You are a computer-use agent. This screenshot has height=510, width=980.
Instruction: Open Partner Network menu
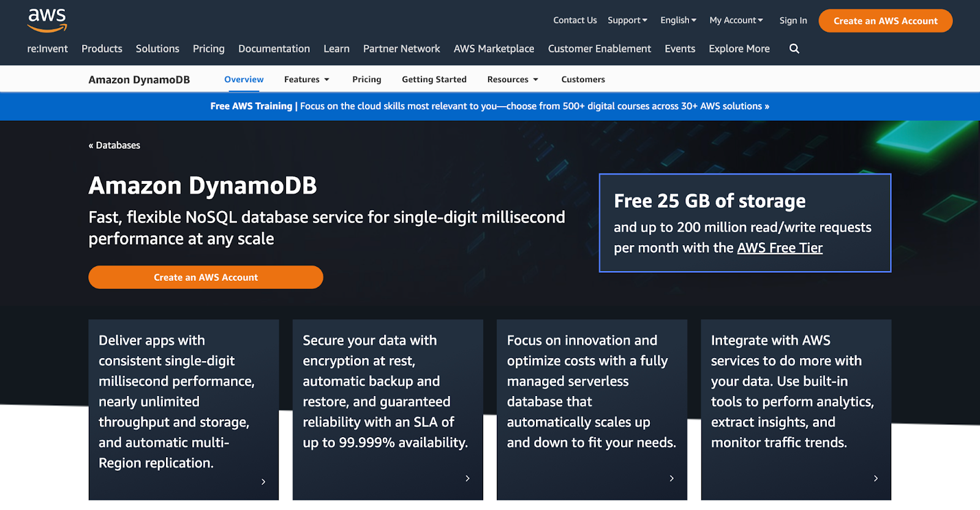click(401, 48)
